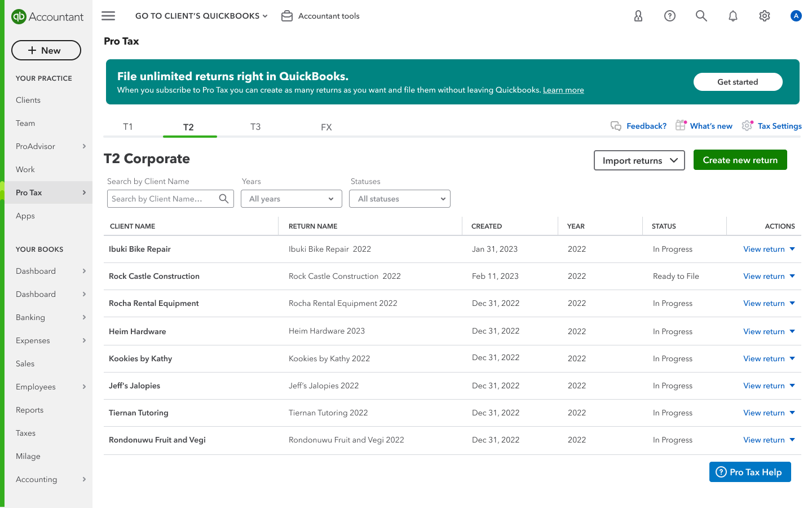Click the Tax Settings gear icon
Viewport: 812px width, 508px height.
point(747,125)
